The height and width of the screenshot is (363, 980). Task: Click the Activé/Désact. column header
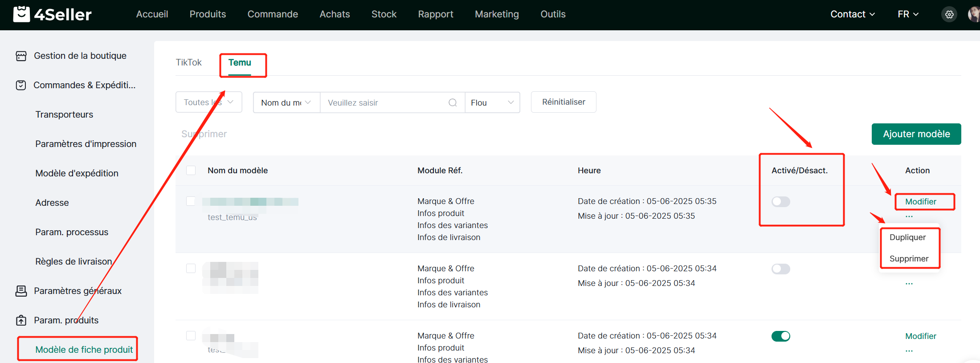[800, 171]
